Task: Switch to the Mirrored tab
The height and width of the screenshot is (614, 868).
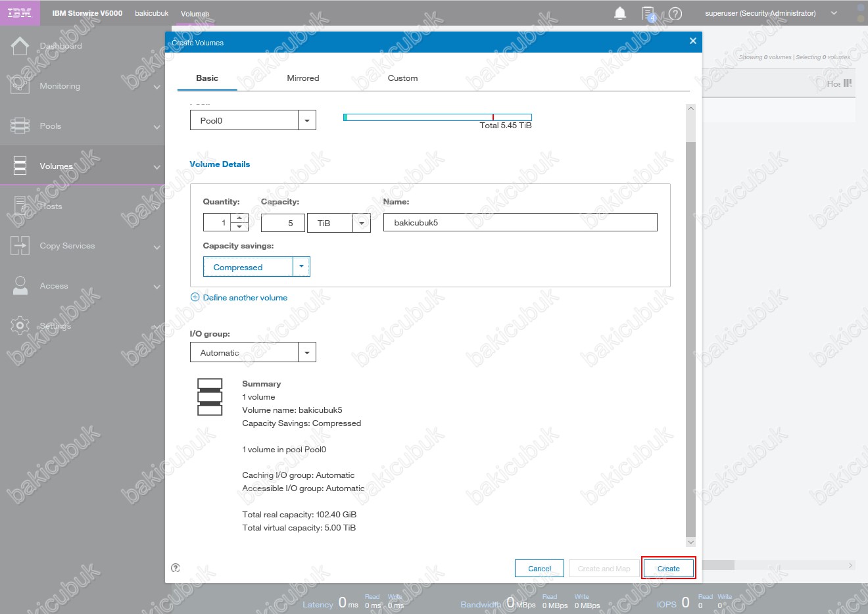Action: point(303,78)
